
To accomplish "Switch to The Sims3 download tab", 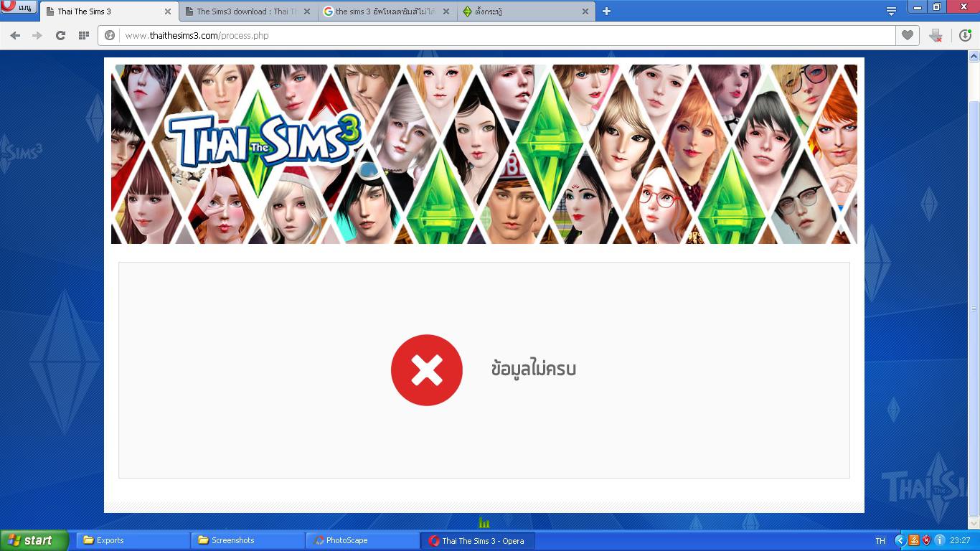I will coord(247,11).
